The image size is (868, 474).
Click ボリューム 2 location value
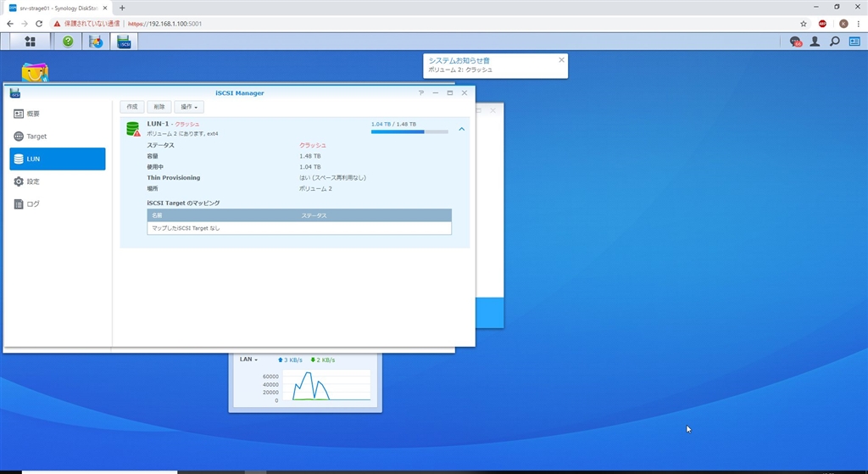315,189
